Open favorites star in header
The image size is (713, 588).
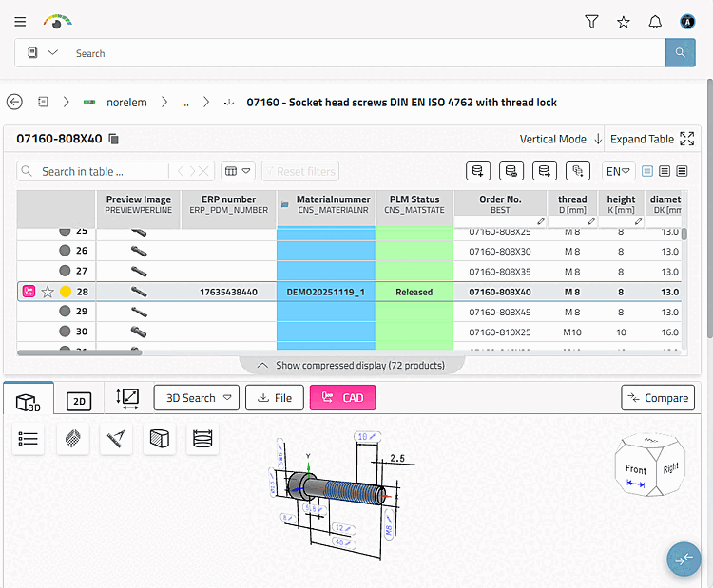pyautogui.click(x=623, y=22)
